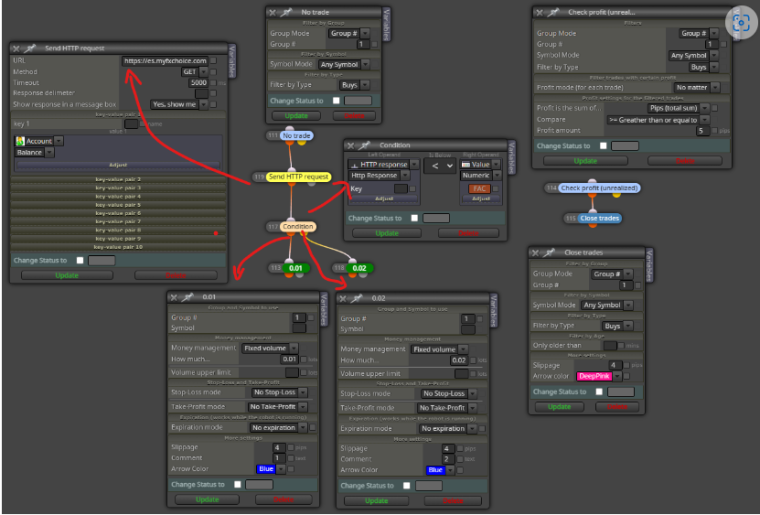Close the 0.02 panel using X icon
The height and width of the screenshot is (515, 760).
tap(343, 298)
